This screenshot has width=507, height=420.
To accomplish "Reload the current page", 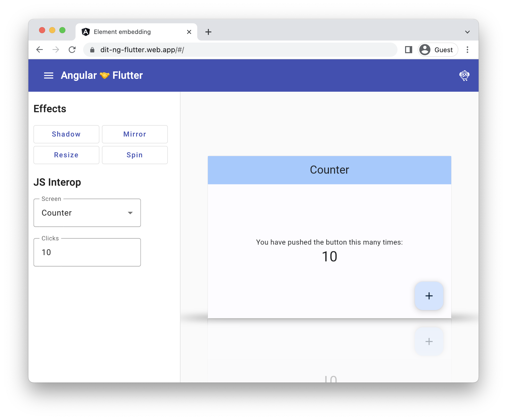I will pos(72,50).
